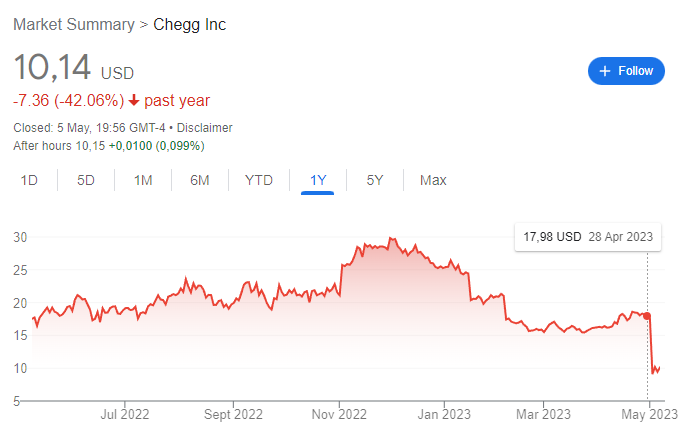Click the Nov 2022 axis label
The height and width of the screenshot is (432, 678).
339,411
